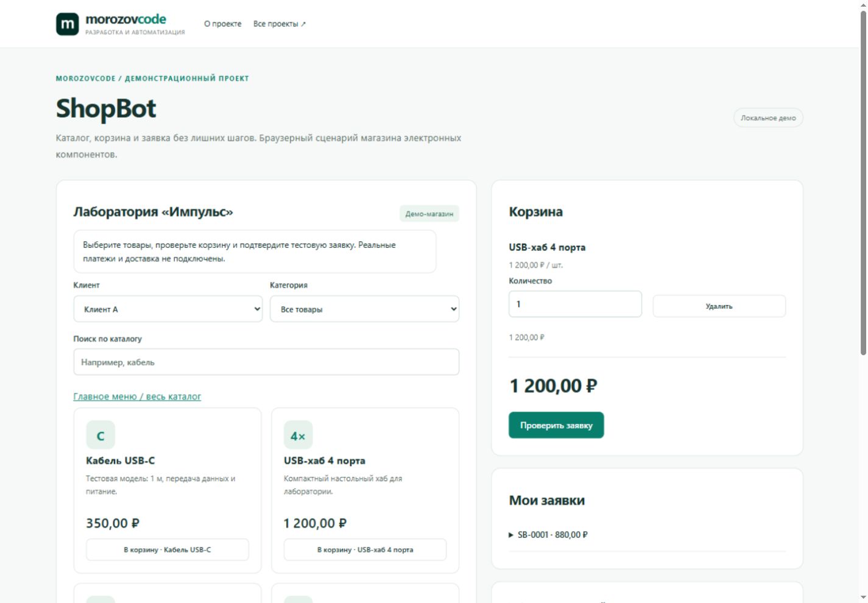This screenshot has height=603, width=868.
Task: Click the "4×" icon on USB-хаб card
Action: coord(298,435)
